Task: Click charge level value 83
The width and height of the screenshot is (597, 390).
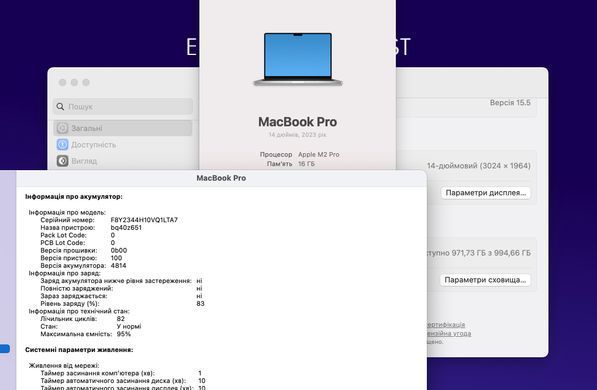Action: (200, 304)
